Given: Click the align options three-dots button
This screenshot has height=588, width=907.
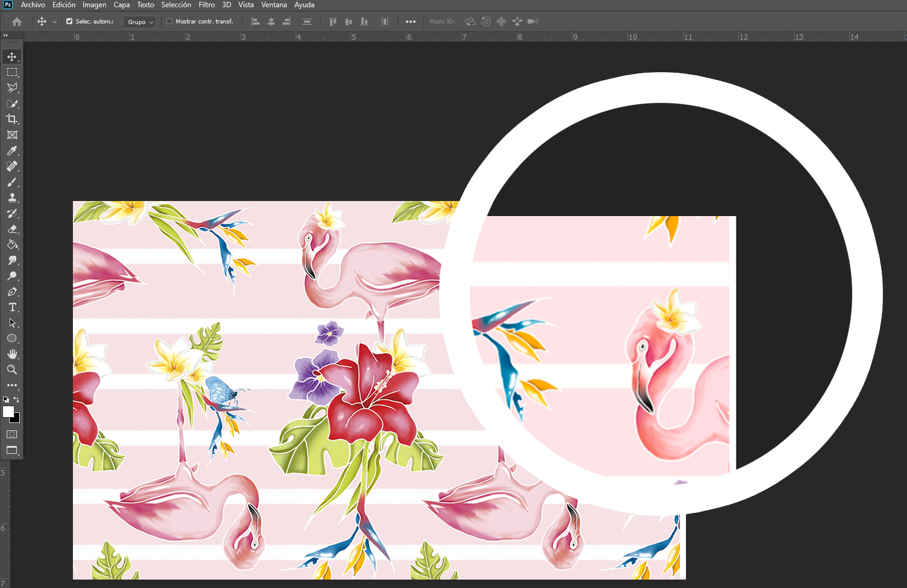Looking at the screenshot, I should [410, 22].
